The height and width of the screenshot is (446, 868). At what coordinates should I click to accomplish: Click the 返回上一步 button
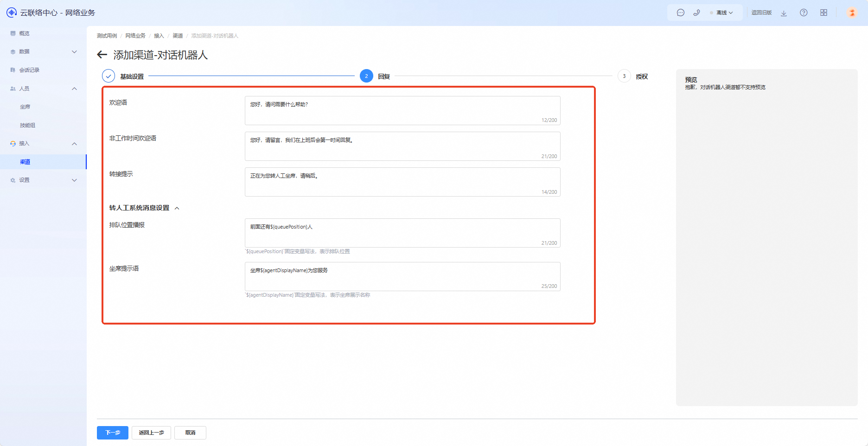[x=151, y=433]
